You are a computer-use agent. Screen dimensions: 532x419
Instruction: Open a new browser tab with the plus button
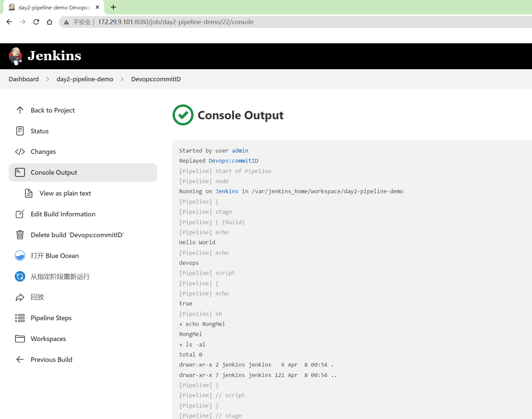click(x=113, y=7)
